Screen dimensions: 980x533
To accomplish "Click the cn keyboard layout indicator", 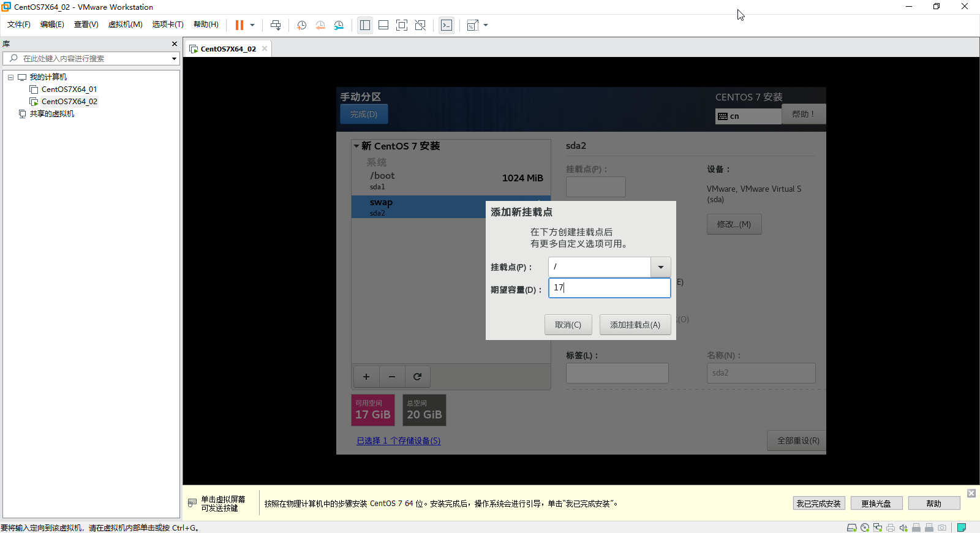I will [x=748, y=116].
